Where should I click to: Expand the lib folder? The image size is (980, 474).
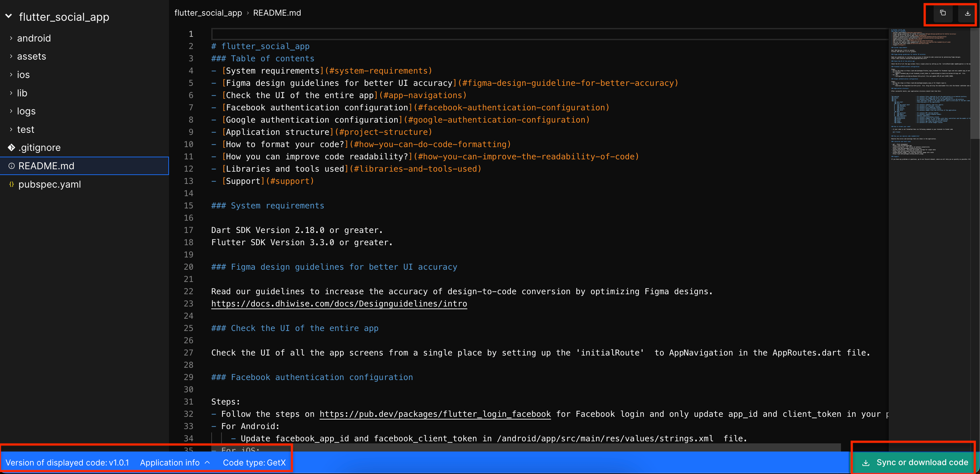click(11, 93)
